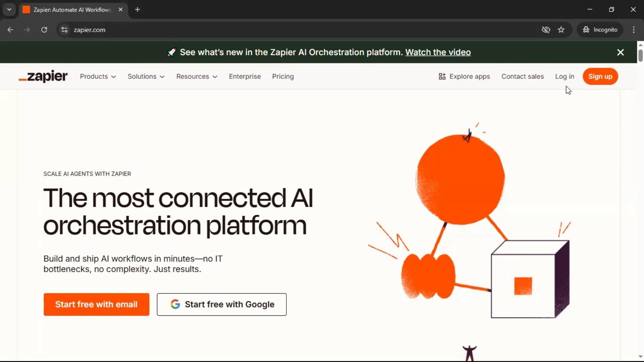Open a new tab with the plus button
Viewport: 644px width, 362px height.
coord(138,9)
